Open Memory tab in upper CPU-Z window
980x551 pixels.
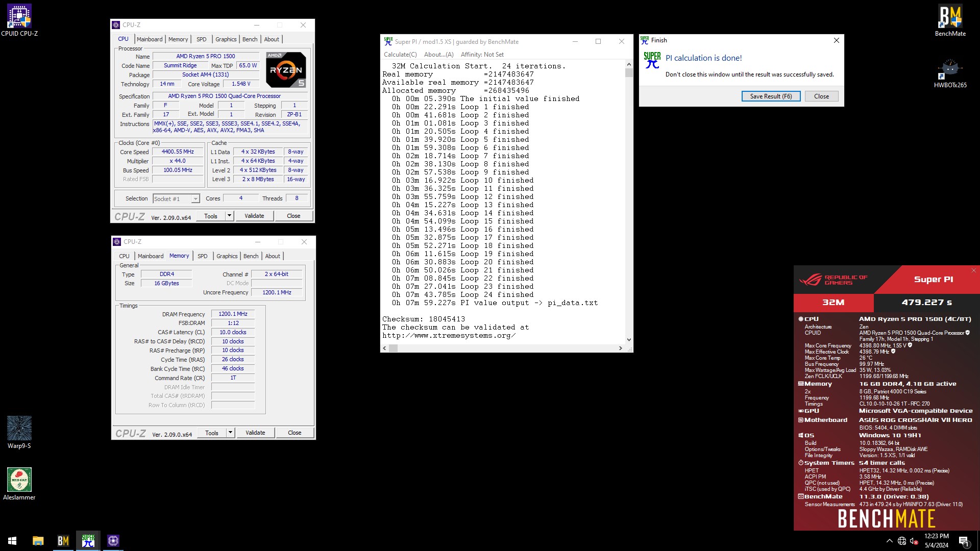[x=178, y=39]
